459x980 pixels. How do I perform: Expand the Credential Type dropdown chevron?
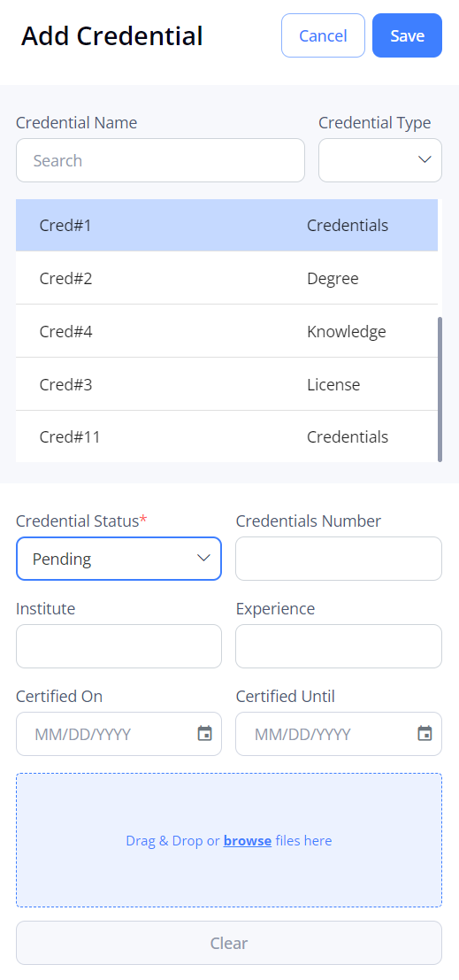pyautogui.click(x=425, y=159)
